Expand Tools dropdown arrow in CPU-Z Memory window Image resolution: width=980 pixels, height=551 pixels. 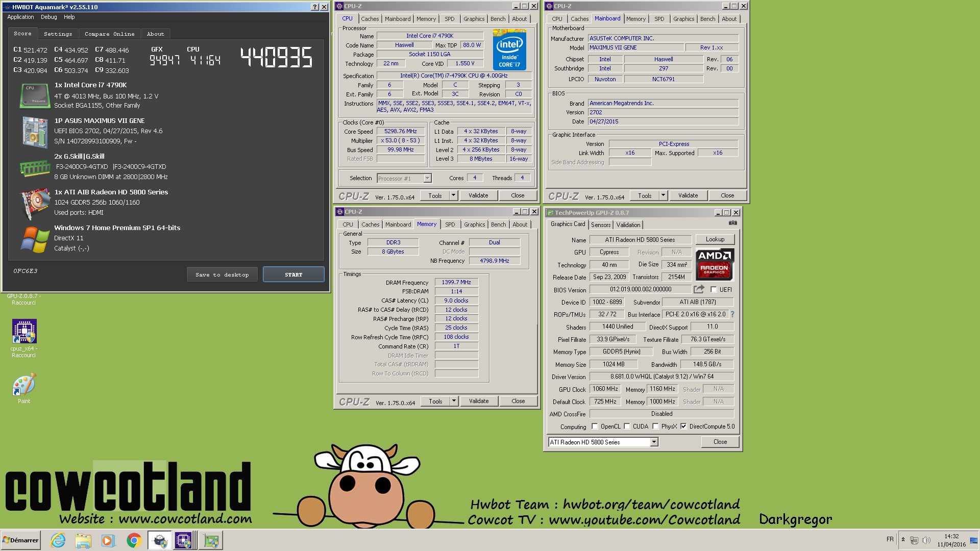pyautogui.click(x=454, y=401)
